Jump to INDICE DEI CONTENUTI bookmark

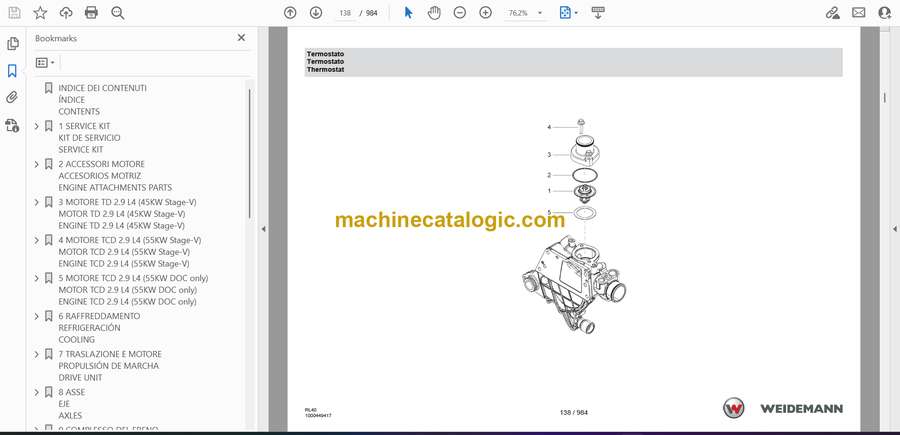pyautogui.click(x=102, y=88)
